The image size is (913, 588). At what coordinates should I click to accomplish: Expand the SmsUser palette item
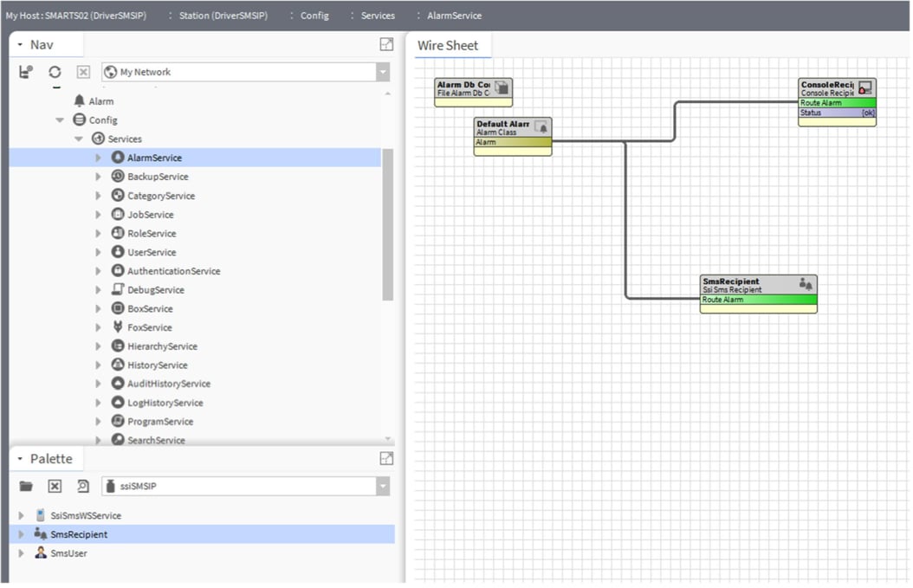(21, 553)
